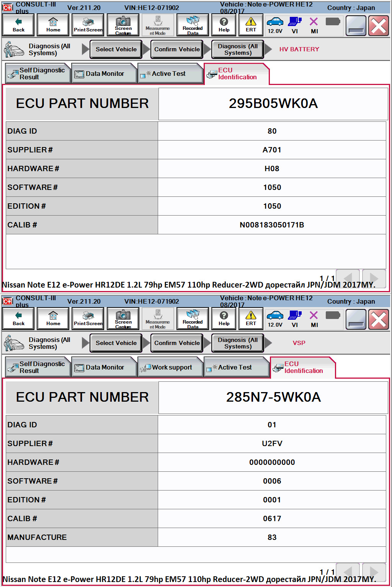
Task: Click Confirm Vehicle step in HV BATTERY window
Action: point(177,49)
